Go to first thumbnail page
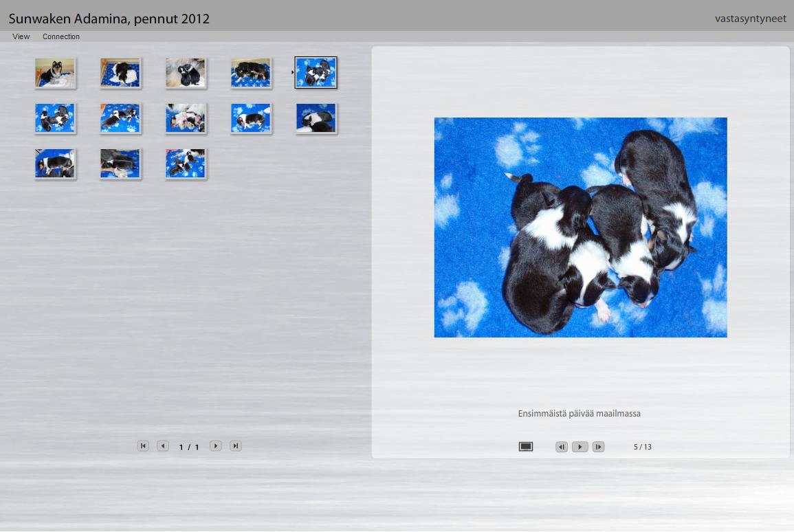794x532 pixels. click(143, 446)
